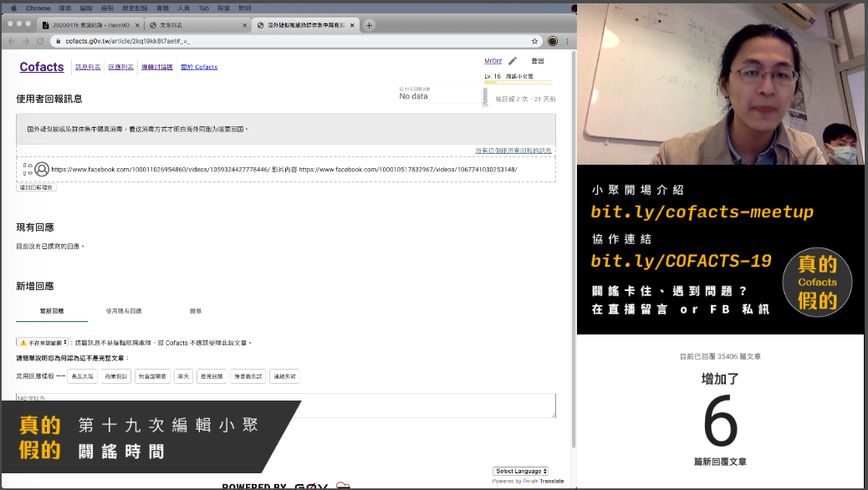
Task: Click the Lv. 16 level progress bar
Action: (x=518, y=83)
